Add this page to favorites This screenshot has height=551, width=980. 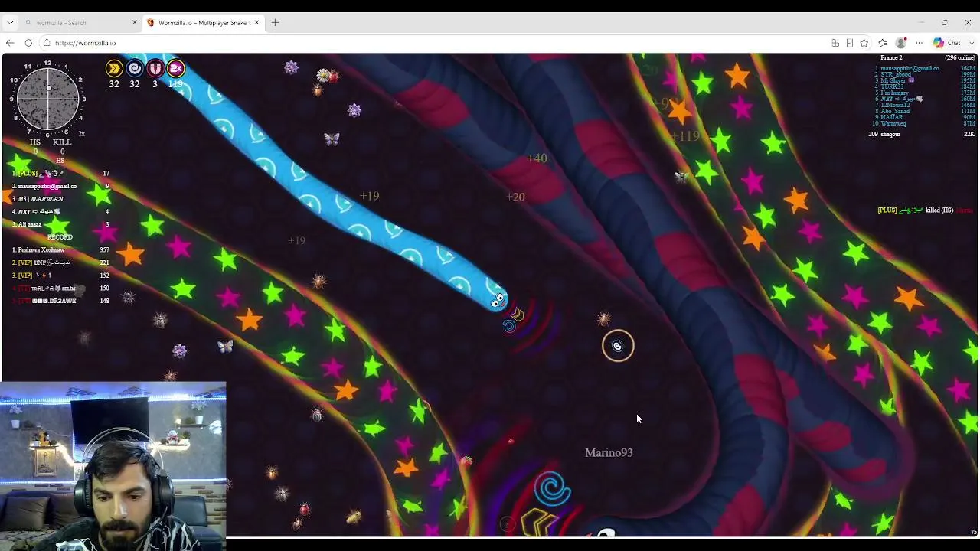864,43
